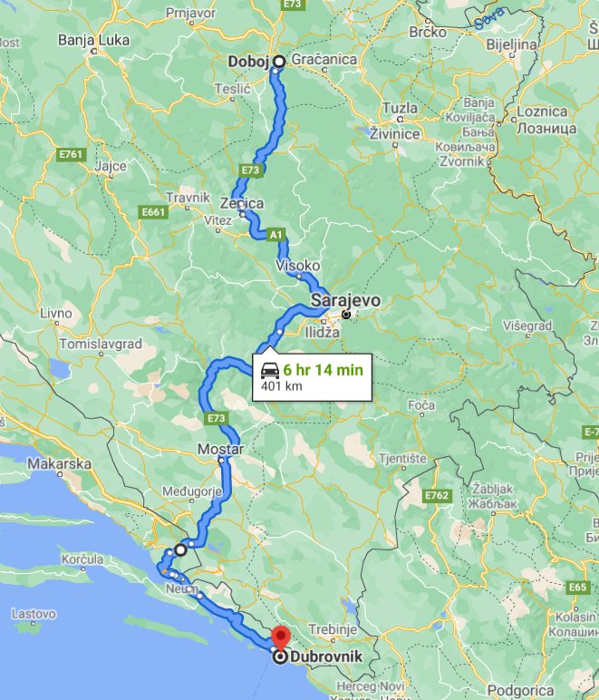
Task: Click the E762 road shield near Žabljak
Action: 436,495
